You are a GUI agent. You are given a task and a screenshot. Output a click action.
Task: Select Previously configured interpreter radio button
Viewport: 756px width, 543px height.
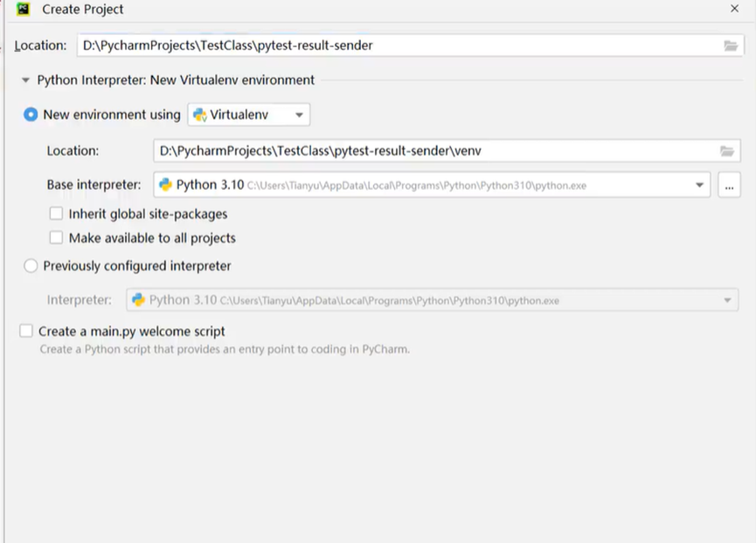[31, 266]
